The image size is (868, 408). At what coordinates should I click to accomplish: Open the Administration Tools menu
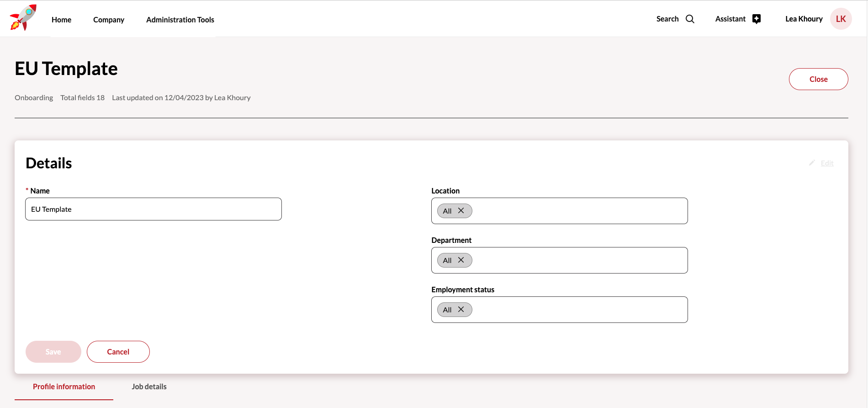[x=180, y=20]
